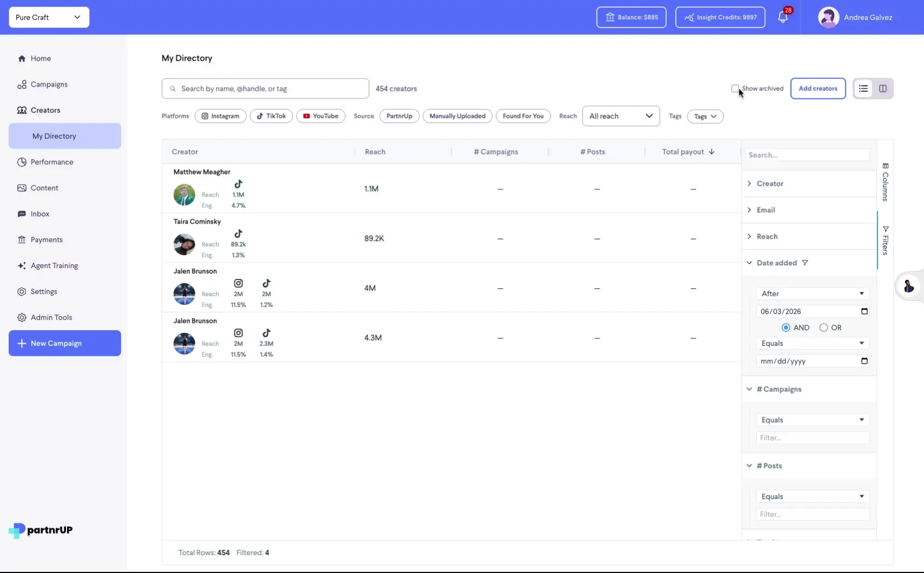Screen dimensions: 924x573
Task: Open Content in sidebar
Action: [64, 188]
